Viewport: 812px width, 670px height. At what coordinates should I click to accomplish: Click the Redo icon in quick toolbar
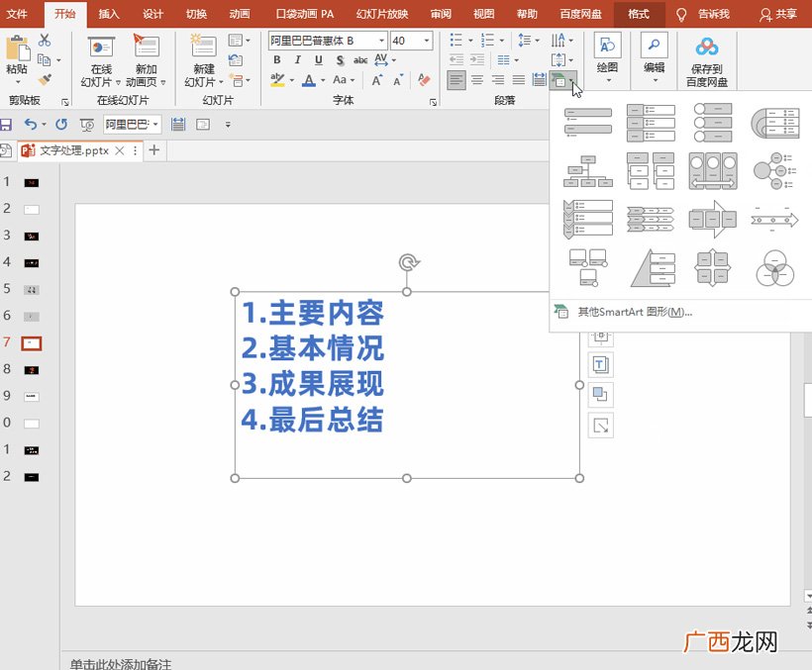click(61, 124)
